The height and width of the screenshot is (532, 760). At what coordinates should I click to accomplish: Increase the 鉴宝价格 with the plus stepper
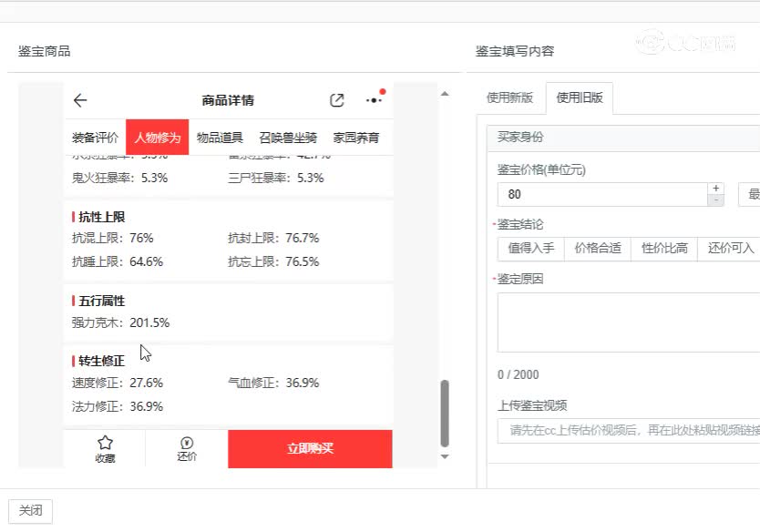point(716,189)
